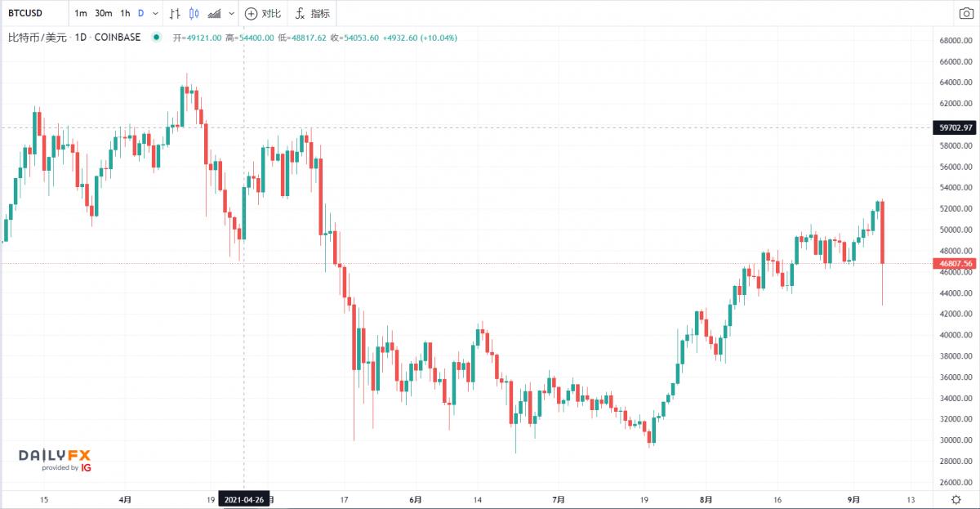980x509 pixels.
Task: Click the 2021-04-26 date marker
Action: (244, 499)
